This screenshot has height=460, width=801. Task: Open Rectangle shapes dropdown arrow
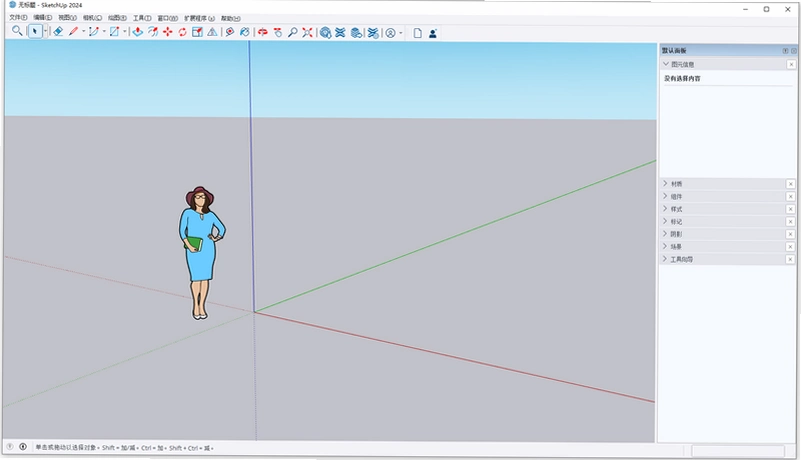[124, 32]
